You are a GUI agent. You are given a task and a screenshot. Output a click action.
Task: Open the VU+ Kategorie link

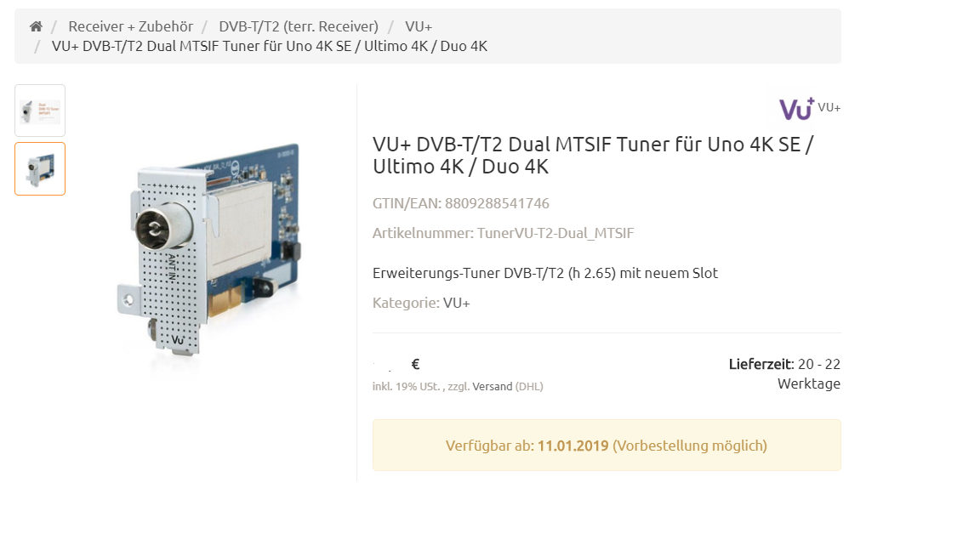tap(456, 303)
